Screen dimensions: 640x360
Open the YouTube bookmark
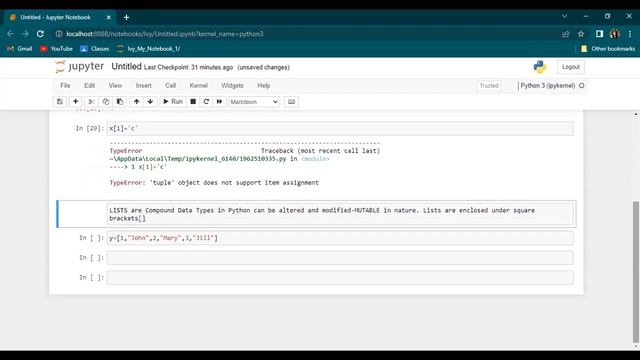pos(56,49)
